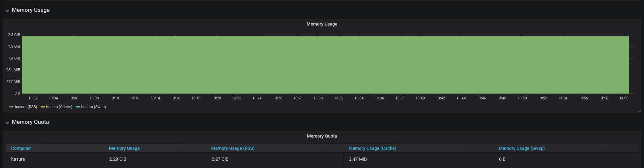The height and width of the screenshot is (168, 644).
Task: Toggle the hasura (RSS) legend series
Action: [x=26, y=107]
